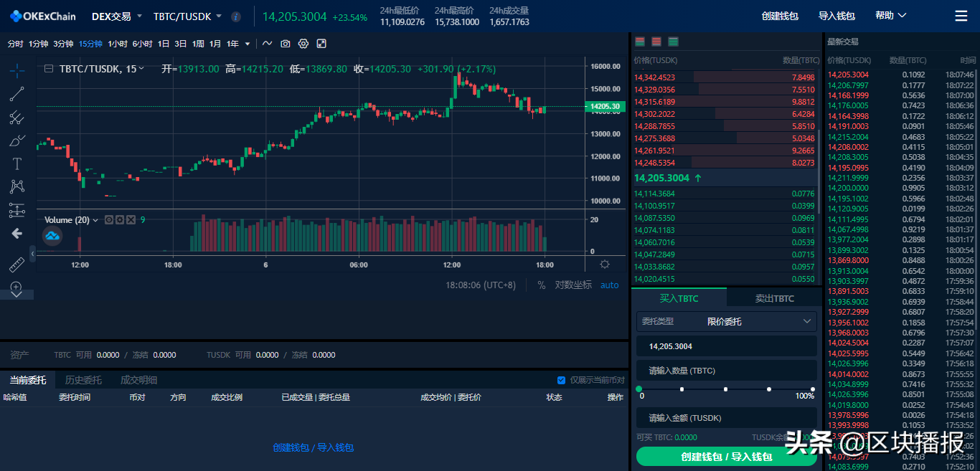Click 创建钱包 in top navigation
The width and height of the screenshot is (980, 471).
tap(780, 16)
